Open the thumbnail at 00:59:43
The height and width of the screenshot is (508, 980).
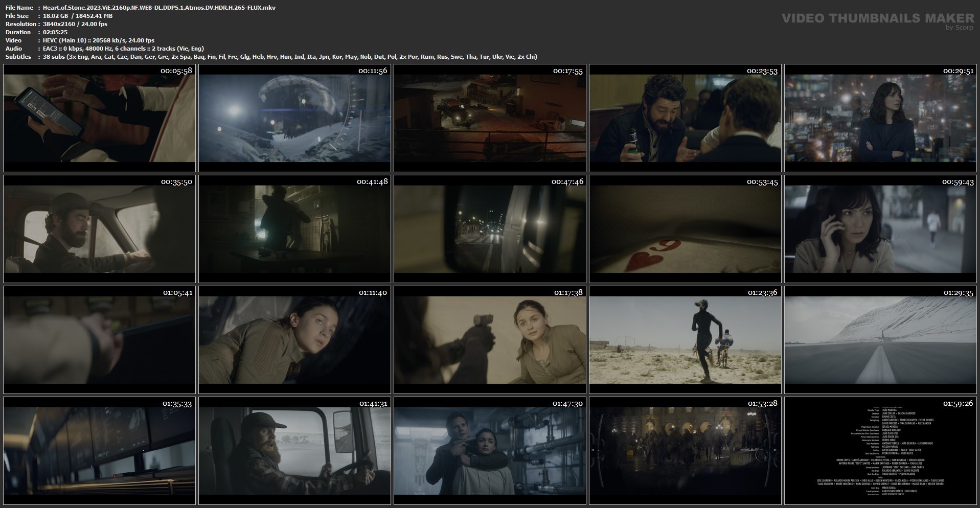pos(880,229)
